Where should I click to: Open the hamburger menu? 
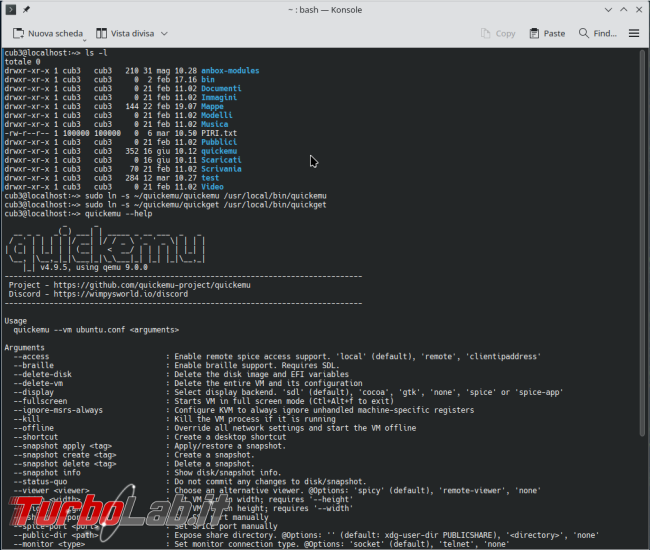(634, 34)
